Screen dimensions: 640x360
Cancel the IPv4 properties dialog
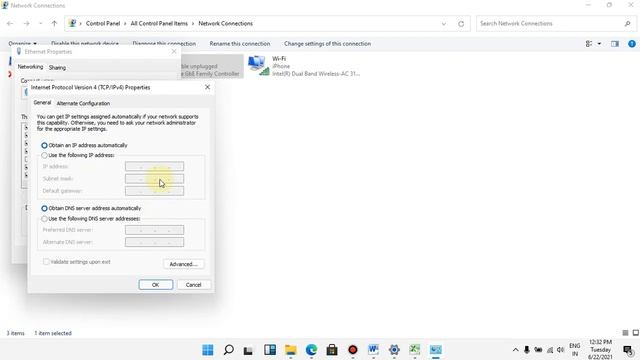pyautogui.click(x=193, y=285)
